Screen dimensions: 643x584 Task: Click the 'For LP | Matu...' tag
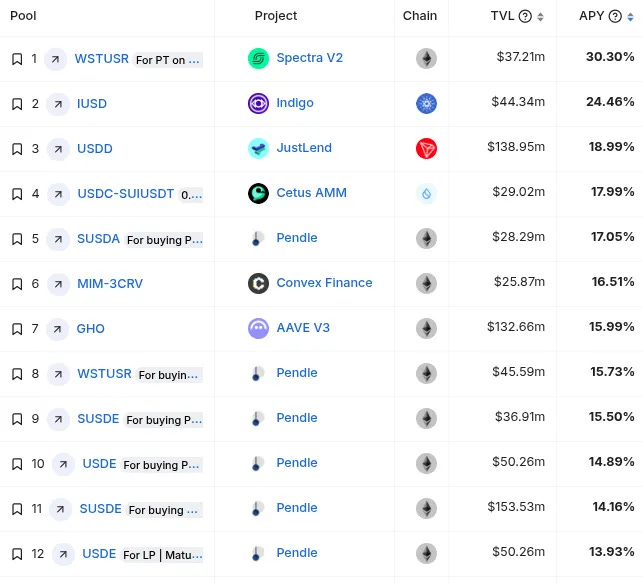[x=162, y=555]
